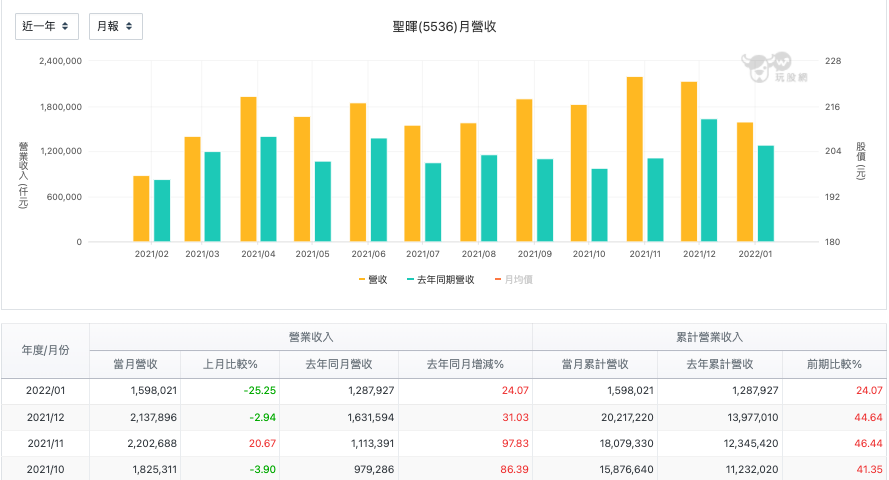Click the 2021/09 x-axis label
The width and height of the screenshot is (889, 480).
535,254
